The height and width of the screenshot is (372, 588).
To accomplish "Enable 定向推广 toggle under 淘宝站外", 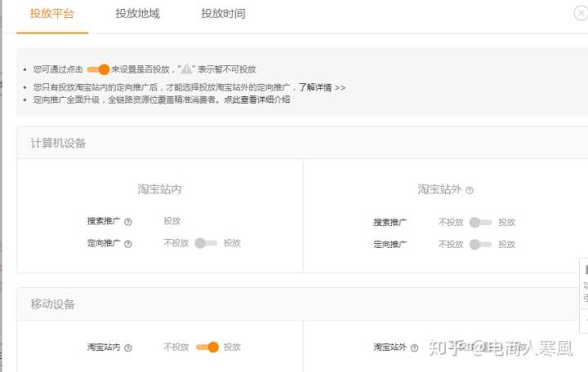I will (481, 244).
